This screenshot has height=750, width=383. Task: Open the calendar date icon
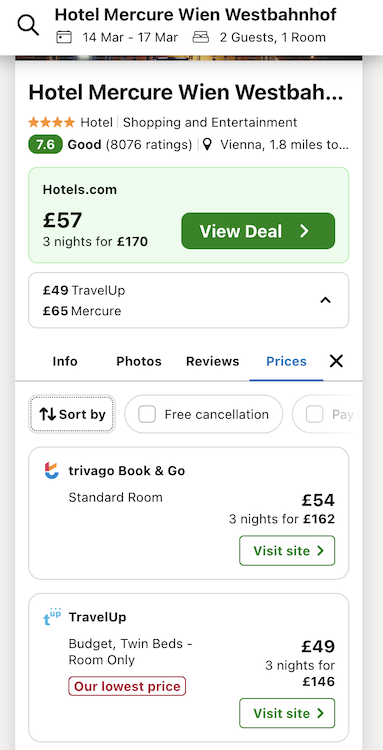click(x=64, y=37)
